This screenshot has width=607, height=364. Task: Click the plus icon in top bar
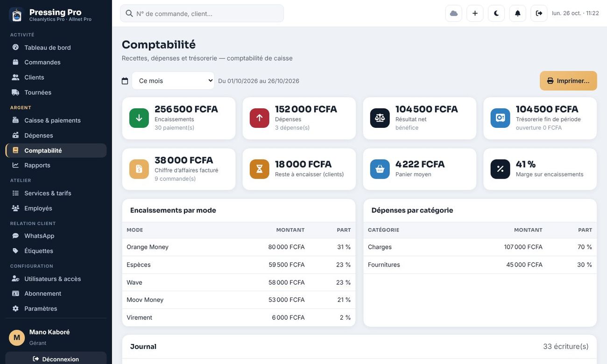475,13
